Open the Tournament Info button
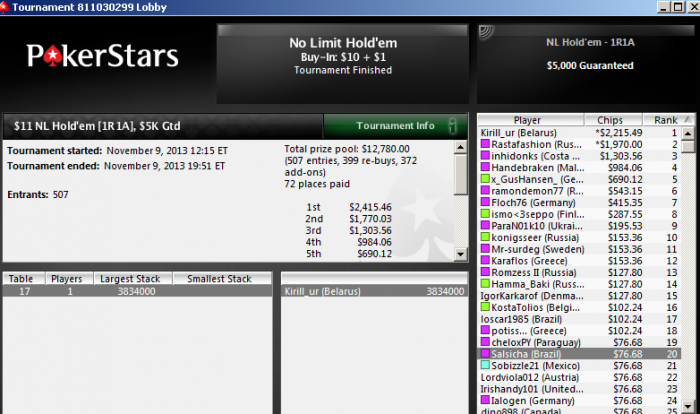 click(x=395, y=126)
